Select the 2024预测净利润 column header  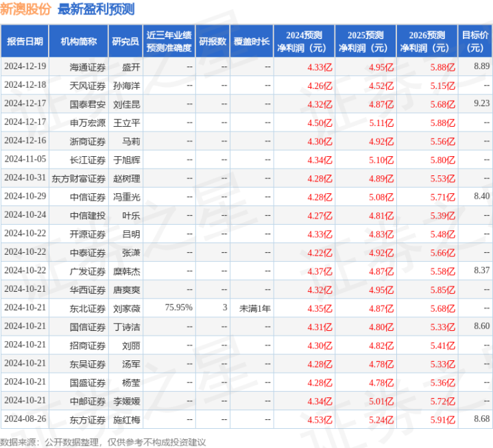point(304,42)
